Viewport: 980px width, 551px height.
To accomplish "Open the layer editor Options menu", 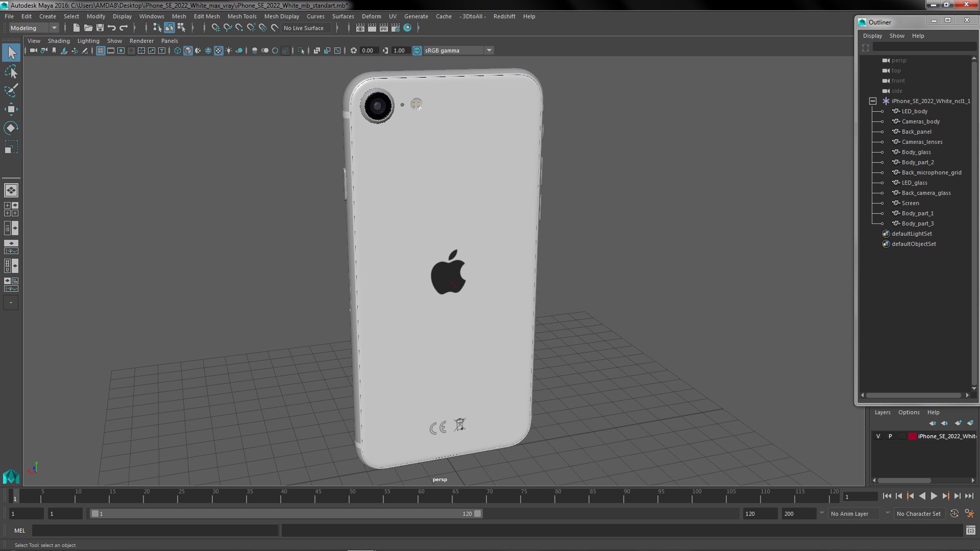I will [909, 412].
